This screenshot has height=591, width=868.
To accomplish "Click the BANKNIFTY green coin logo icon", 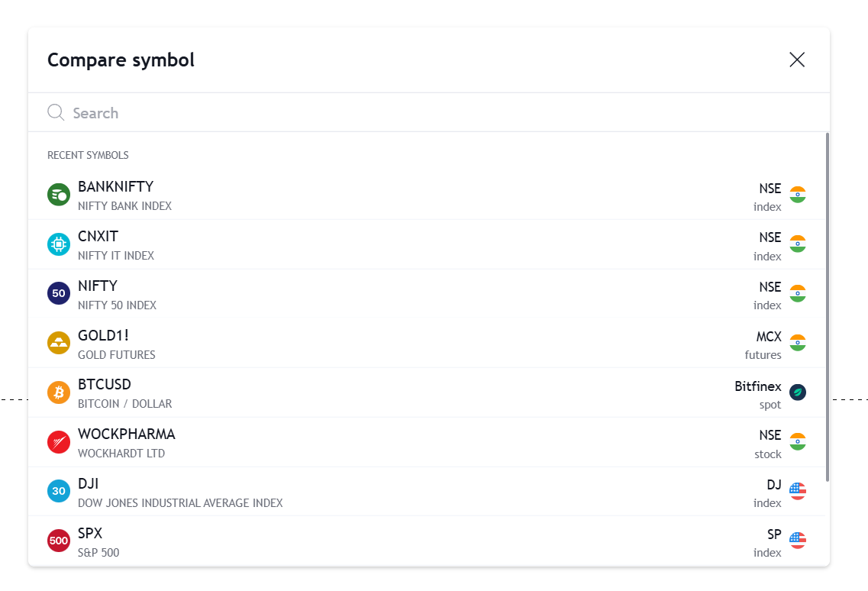I will [59, 195].
